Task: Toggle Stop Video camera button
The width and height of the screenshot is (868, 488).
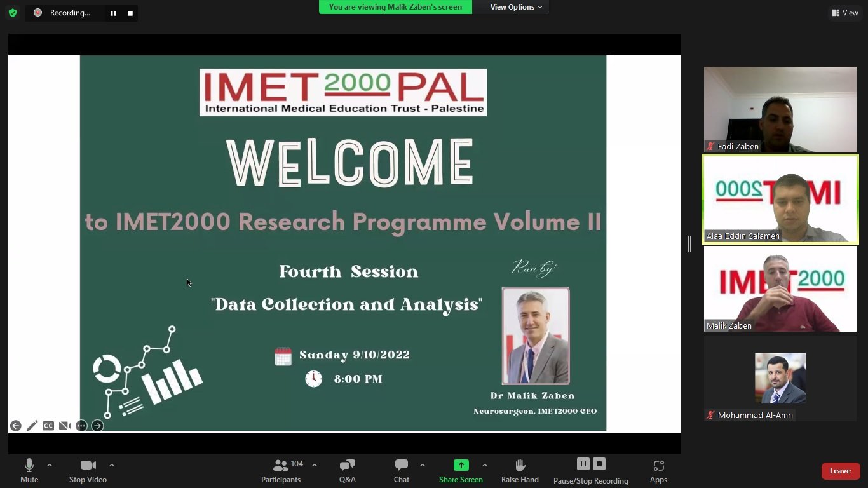Action: coord(88,471)
